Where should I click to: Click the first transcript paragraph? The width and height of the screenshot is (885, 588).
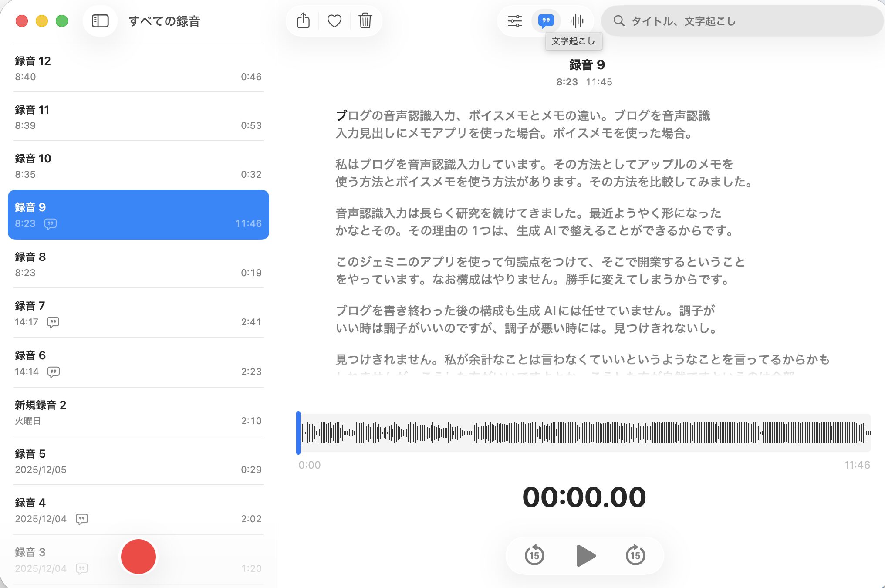tap(523, 124)
